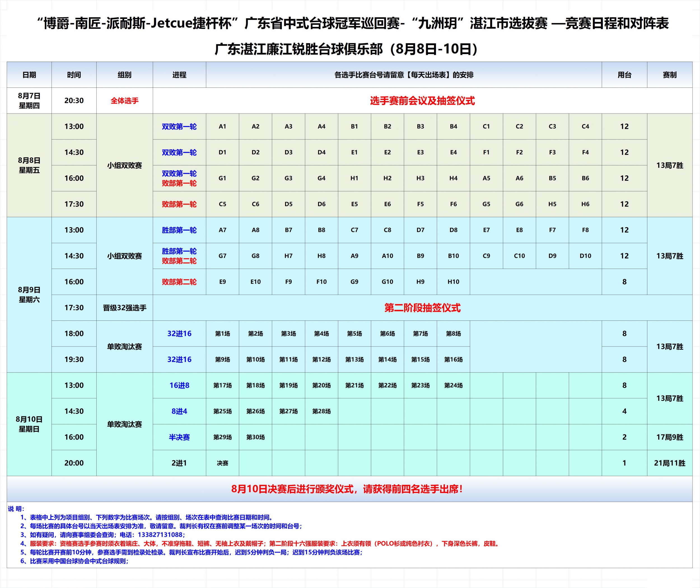
Task: Click the red 全体选手 cell
Action: tap(124, 101)
